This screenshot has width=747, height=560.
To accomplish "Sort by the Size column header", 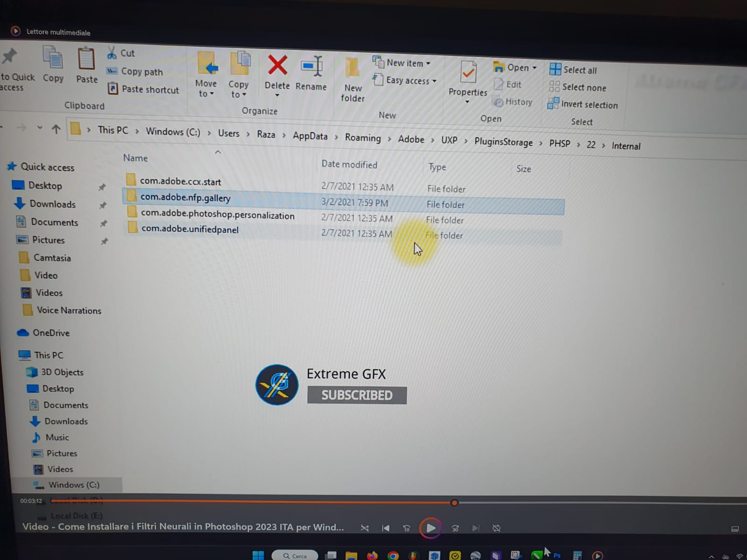I will click(x=523, y=169).
